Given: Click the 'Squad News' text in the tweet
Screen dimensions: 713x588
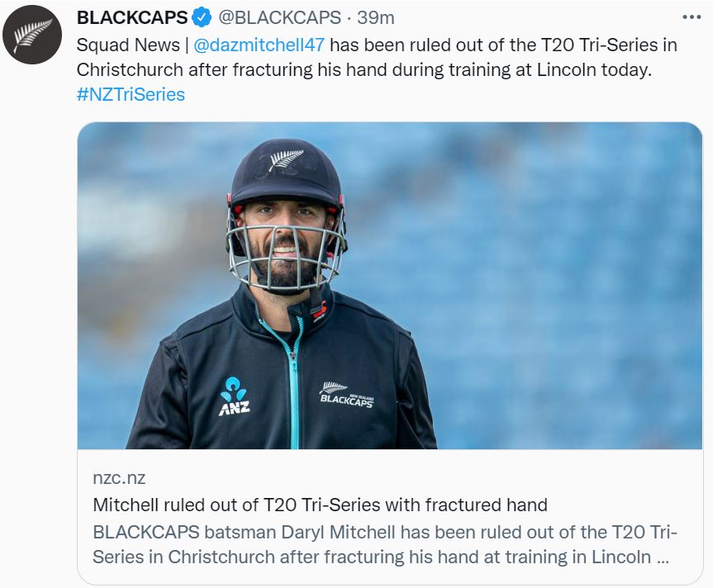Looking at the screenshot, I should pyautogui.click(x=128, y=45).
